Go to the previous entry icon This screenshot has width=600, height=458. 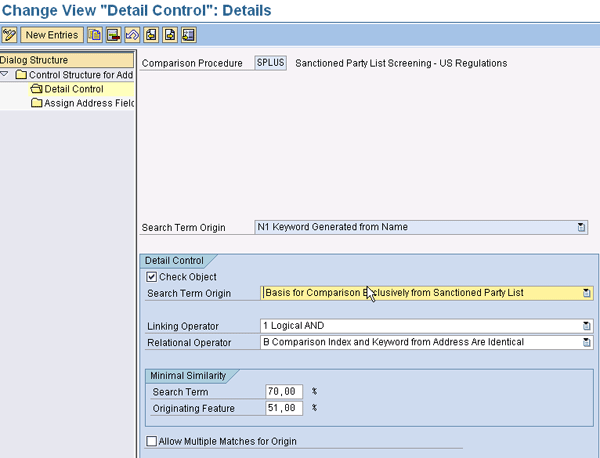tap(150, 35)
